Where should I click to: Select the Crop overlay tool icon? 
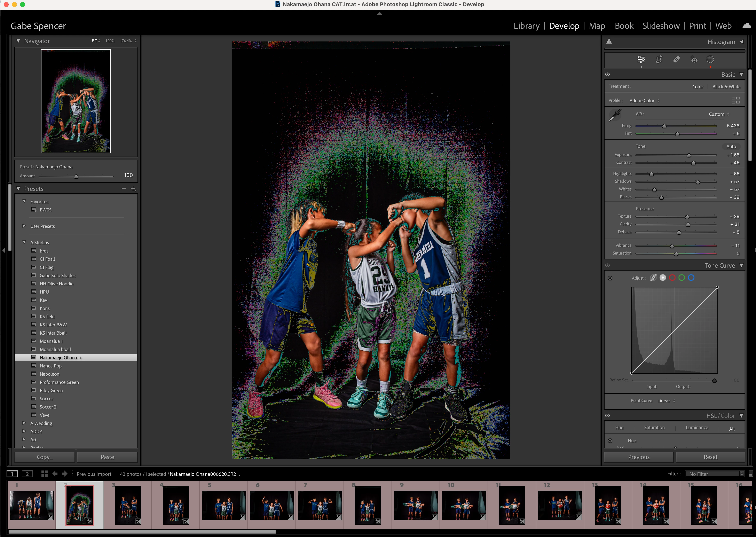tap(659, 60)
